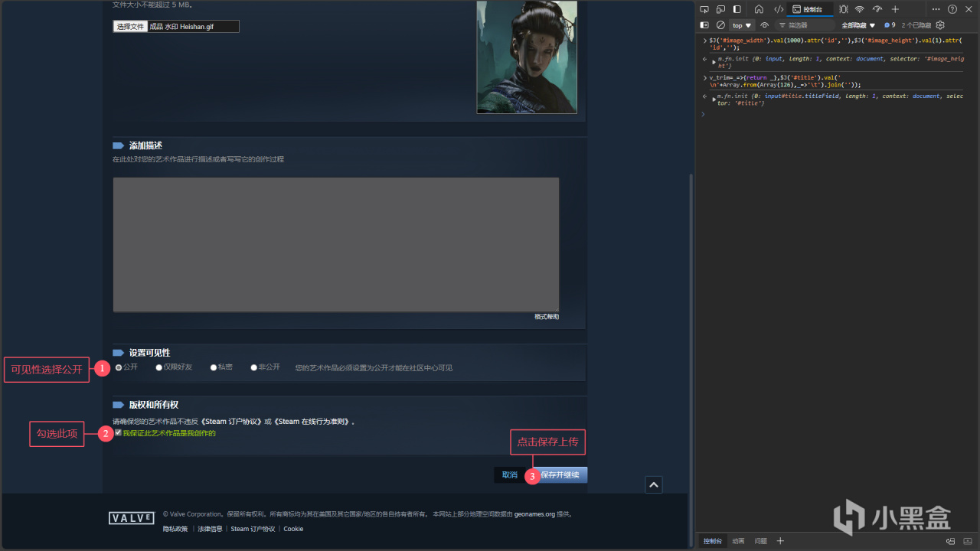Click the drawer dock-to-quick-view icon
Viewport: 980px width, 551px height.
(950, 541)
